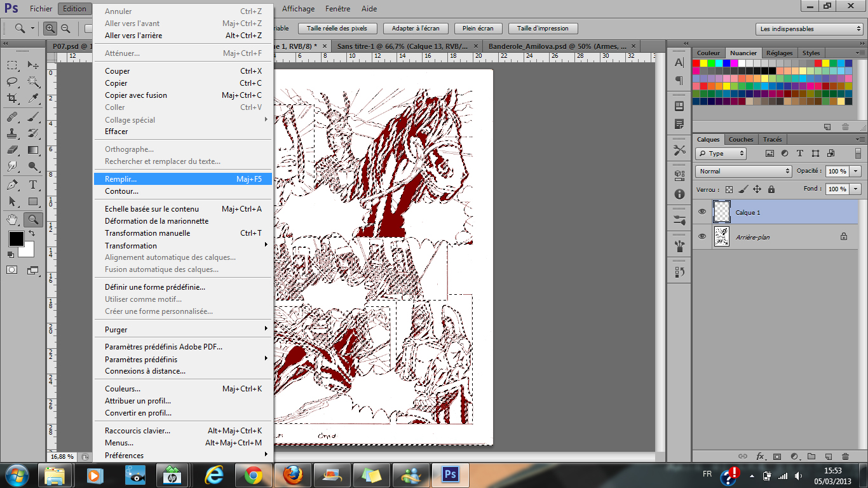Select the Horizontal Type tool

pyautogui.click(x=33, y=185)
